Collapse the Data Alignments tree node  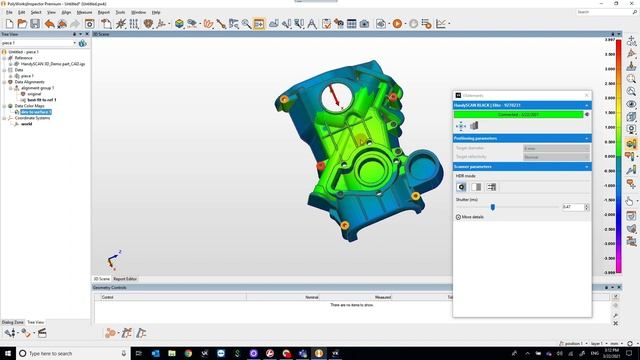4,82
